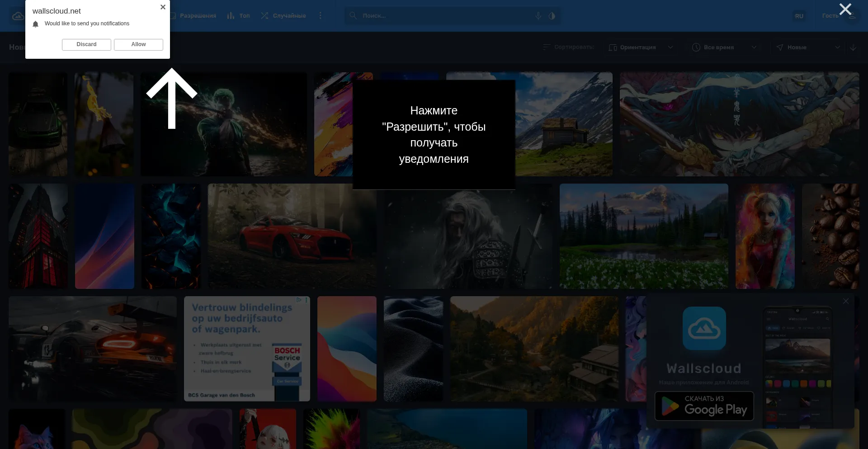Screen dimensions: 868x449
Task: Open the Случайные wallpapers section
Action: [x=283, y=16]
